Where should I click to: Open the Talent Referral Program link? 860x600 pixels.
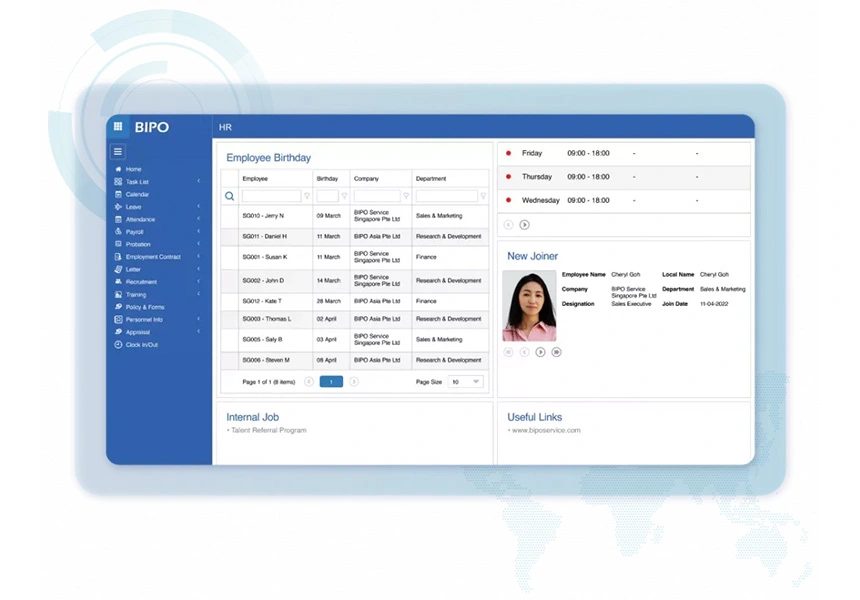(x=268, y=430)
